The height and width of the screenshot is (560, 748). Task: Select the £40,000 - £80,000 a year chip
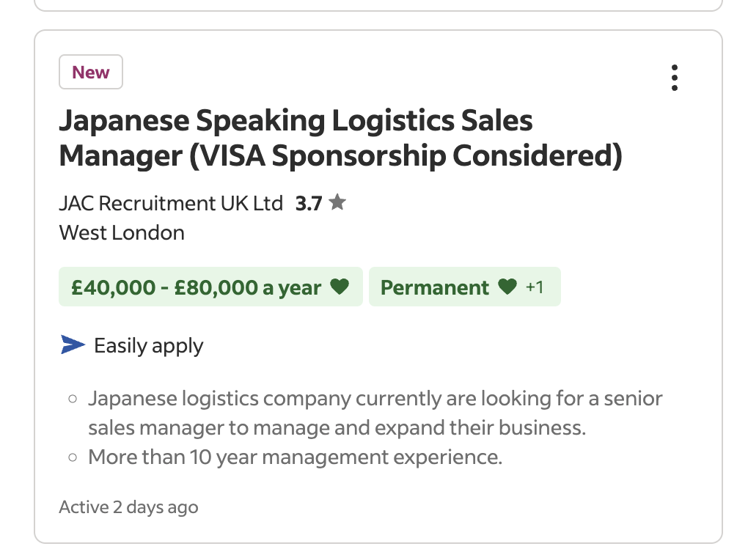pos(197,287)
